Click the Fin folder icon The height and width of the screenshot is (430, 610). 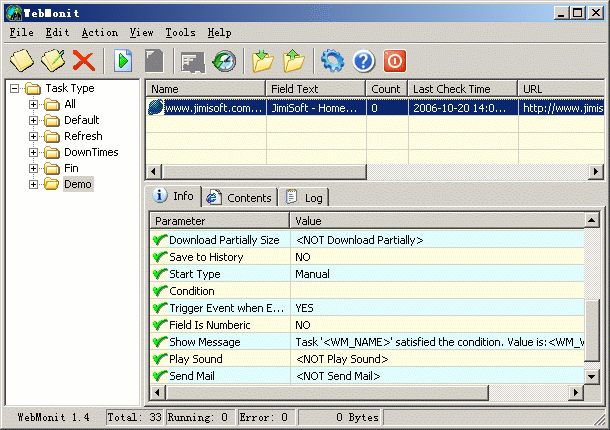pyautogui.click(x=52, y=168)
